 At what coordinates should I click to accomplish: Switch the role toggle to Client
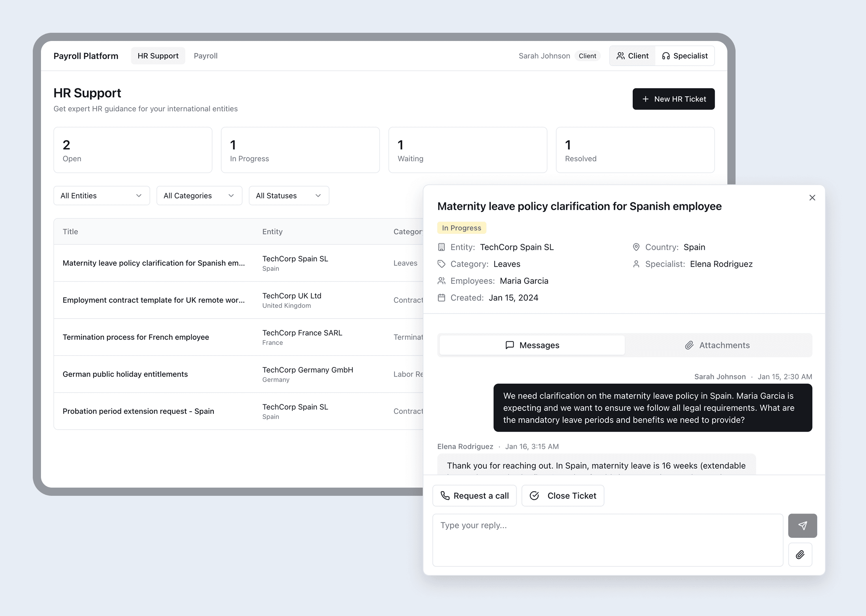click(632, 56)
